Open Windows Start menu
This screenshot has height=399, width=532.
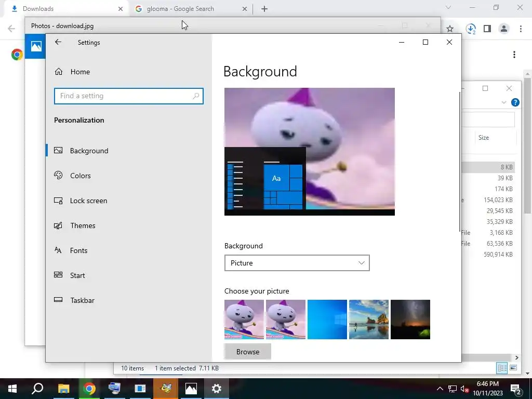click(12, 389)
